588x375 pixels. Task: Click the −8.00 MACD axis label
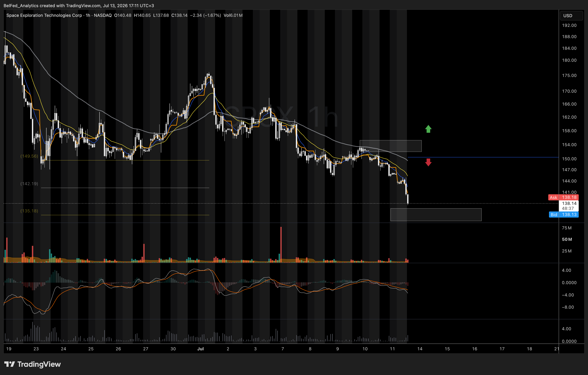[x=568, y=307]
